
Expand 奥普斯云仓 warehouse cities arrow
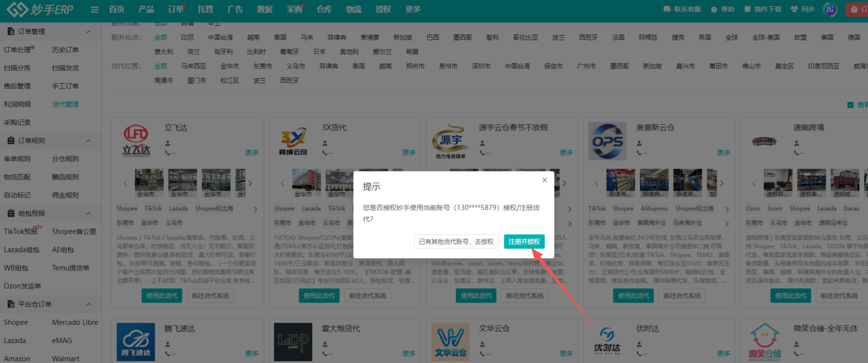727,224
